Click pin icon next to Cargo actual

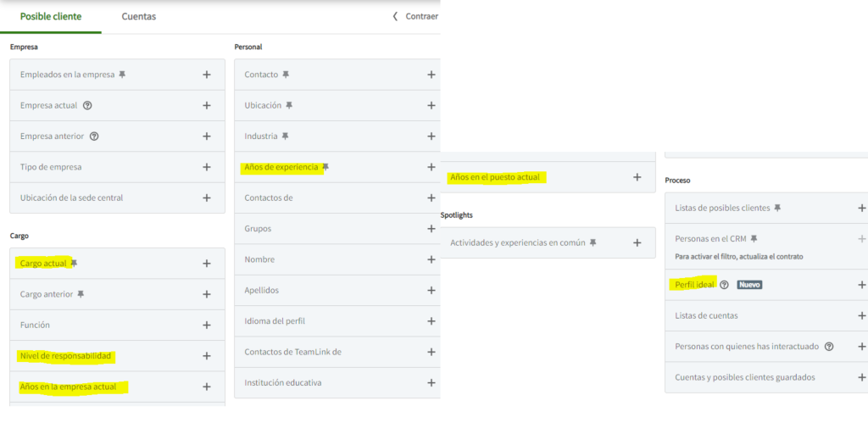click(x=75, y=264)
